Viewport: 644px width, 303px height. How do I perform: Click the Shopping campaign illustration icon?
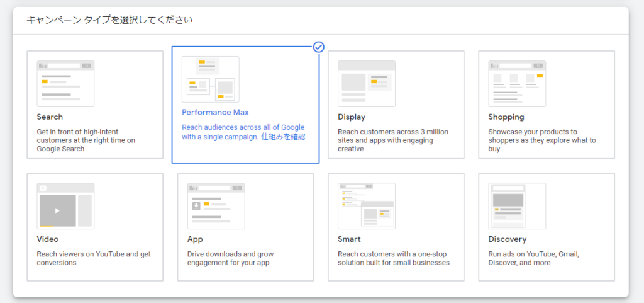[517, 84]
